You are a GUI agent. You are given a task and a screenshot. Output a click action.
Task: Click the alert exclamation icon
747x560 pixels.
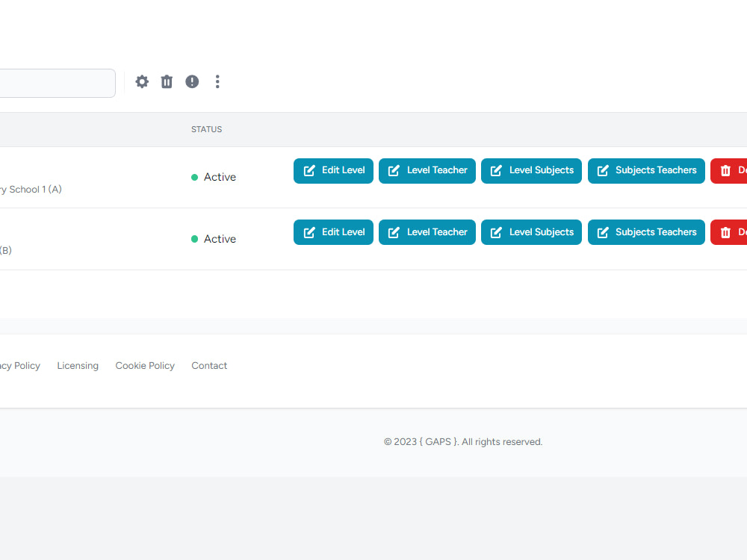point(192,82)
